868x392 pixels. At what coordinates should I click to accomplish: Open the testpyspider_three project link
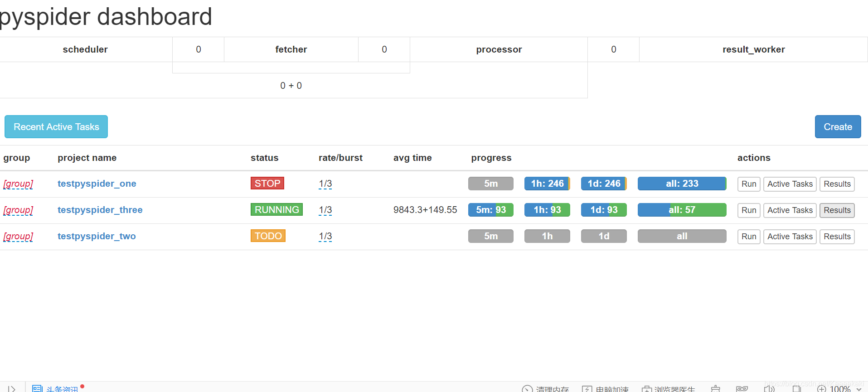pyautogui.click(x=100, y=210)
